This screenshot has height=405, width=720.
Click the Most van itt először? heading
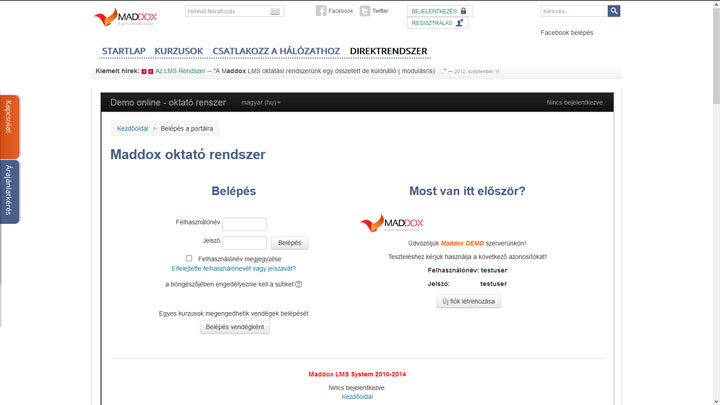467,191
